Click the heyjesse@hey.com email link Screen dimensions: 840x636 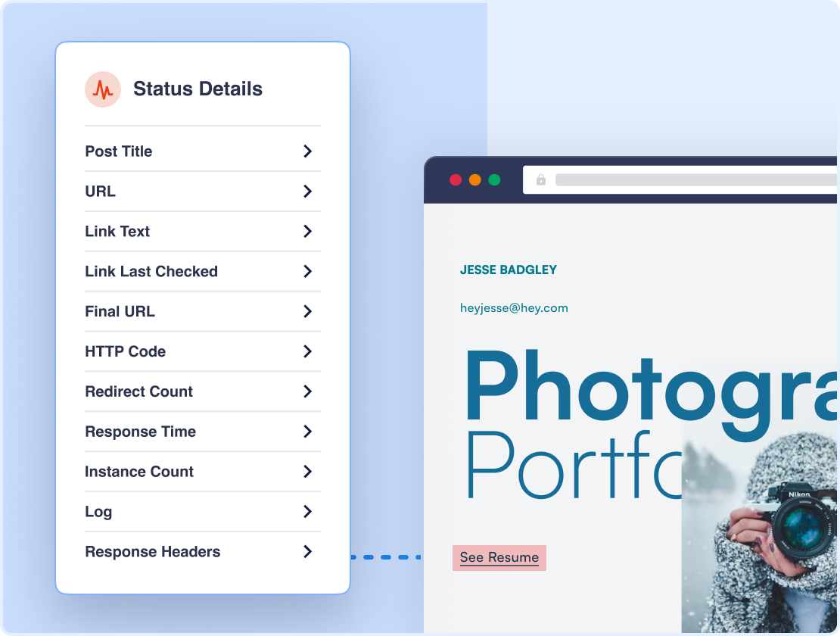pyautogui.click(x=514, y=308)
